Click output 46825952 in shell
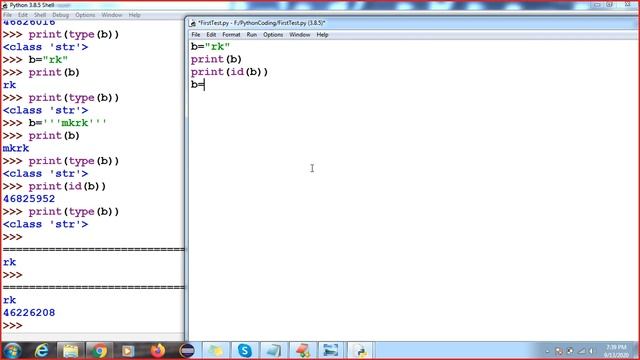Image resolution: width=640 pixels, height=360 pixels. [29, 199]
